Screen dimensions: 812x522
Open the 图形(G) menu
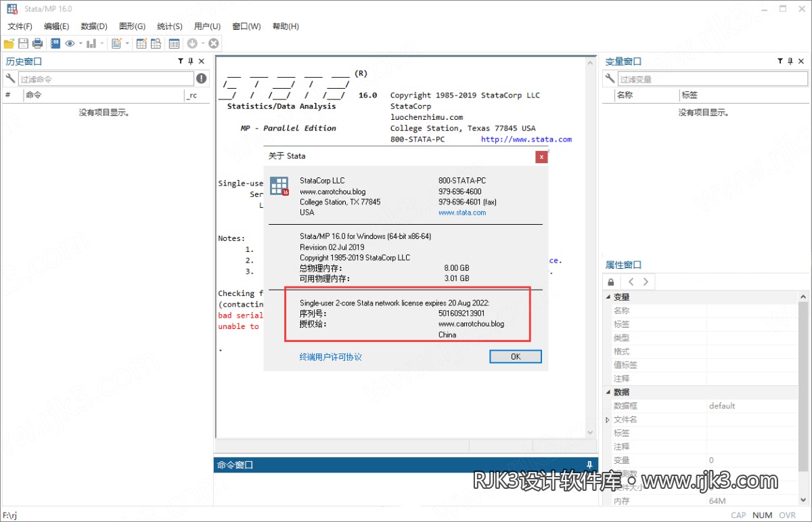(x=132, y=26)
